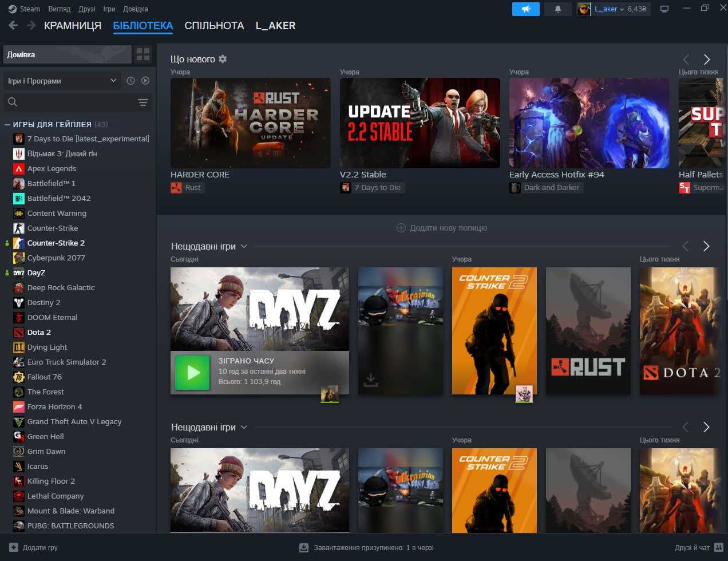Click Rust icon under HARDER CORE news

176,187
